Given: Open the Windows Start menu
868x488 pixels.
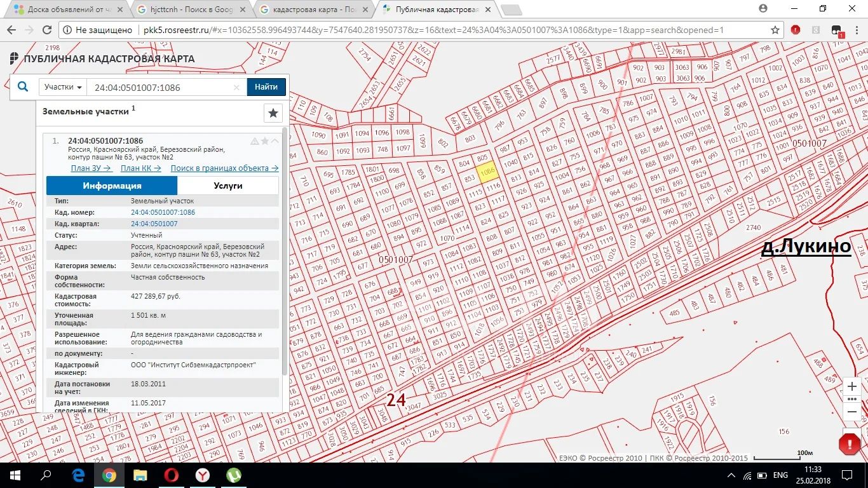Looking at the screenshot, I should (x=15, y=475).
